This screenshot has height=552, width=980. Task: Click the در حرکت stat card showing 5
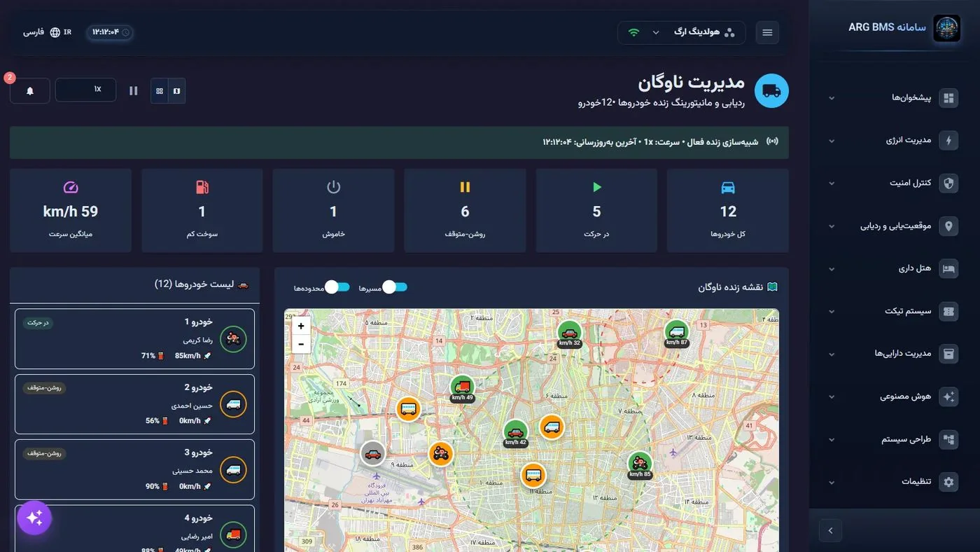click(596, 210)
